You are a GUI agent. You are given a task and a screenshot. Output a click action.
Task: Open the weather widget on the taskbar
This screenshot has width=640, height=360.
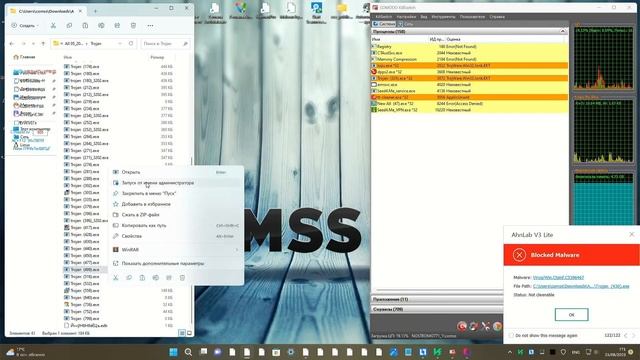tap(25, 352)
